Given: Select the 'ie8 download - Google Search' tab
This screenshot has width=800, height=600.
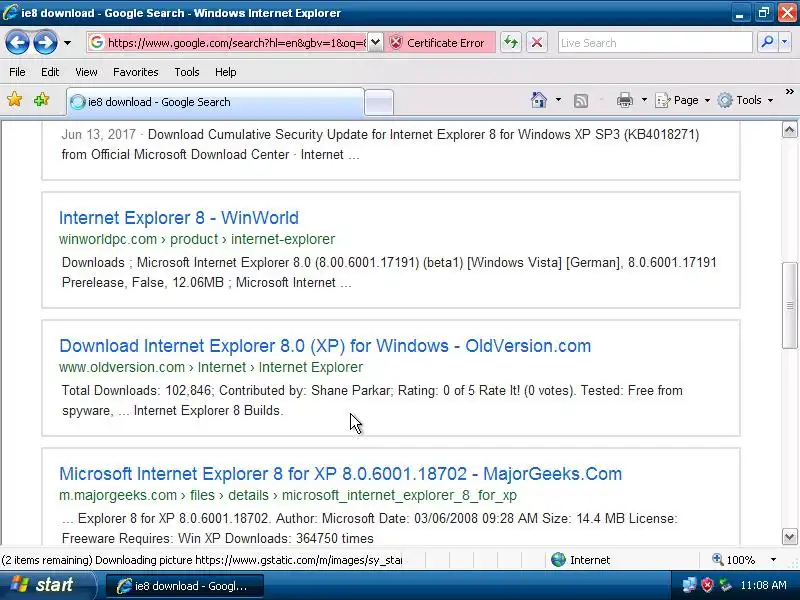Looking at the screenshot, I should tap(215, 102).
